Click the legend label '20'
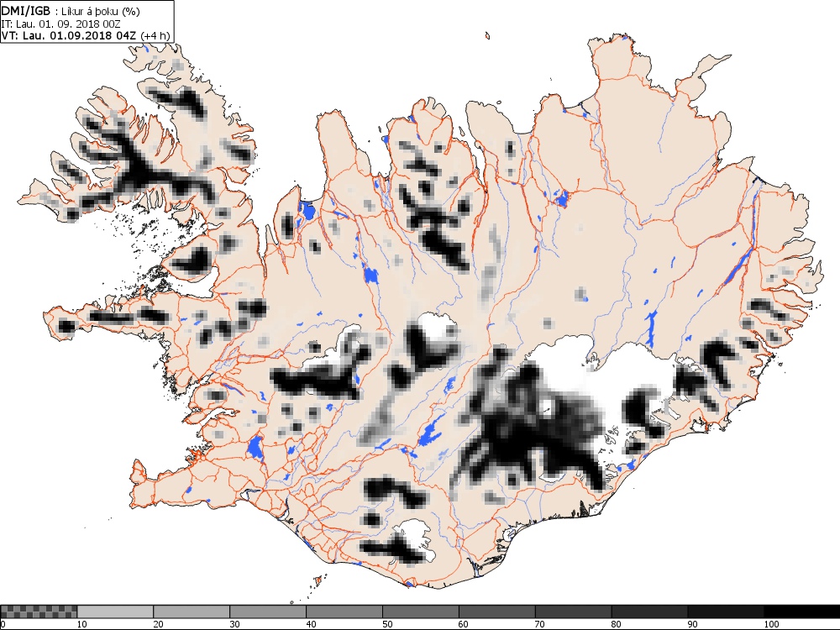The width and height of the screenshot is (840, 630). coord(158,624)
